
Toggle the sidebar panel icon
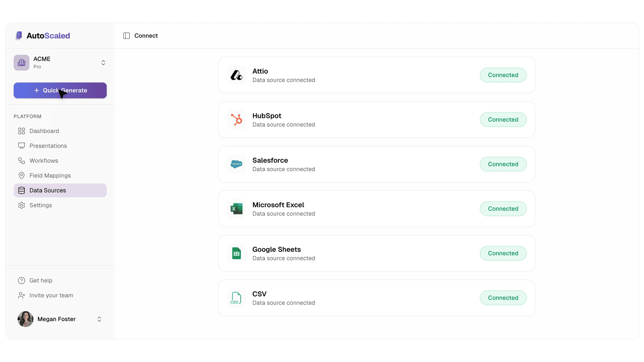(126, 36)
